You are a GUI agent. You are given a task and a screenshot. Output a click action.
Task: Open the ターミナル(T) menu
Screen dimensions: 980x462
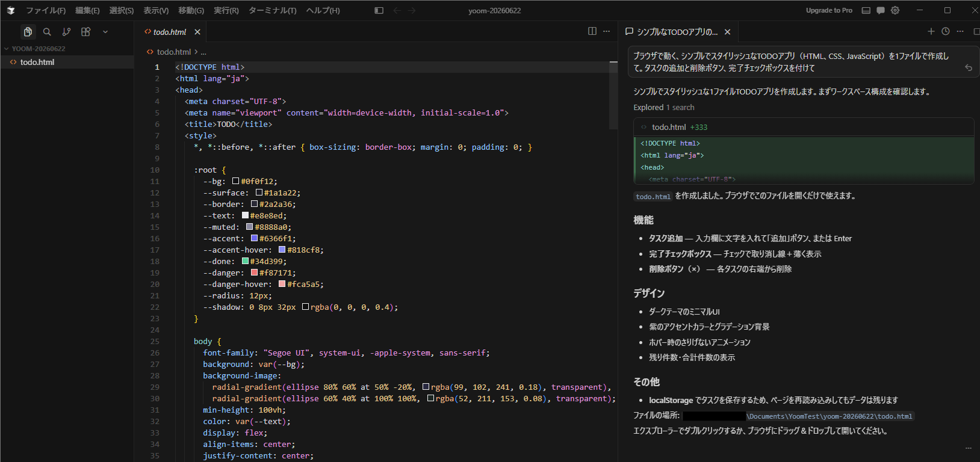click(273, 10)
